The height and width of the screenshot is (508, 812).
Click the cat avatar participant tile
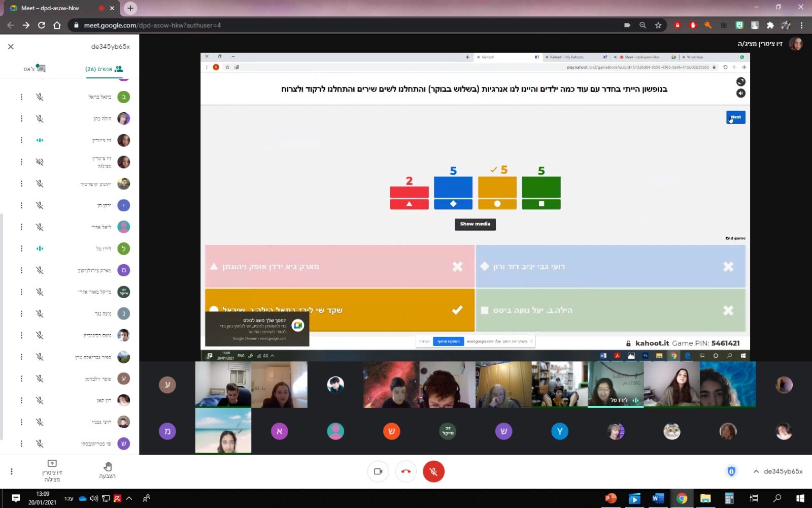point(672,431)
